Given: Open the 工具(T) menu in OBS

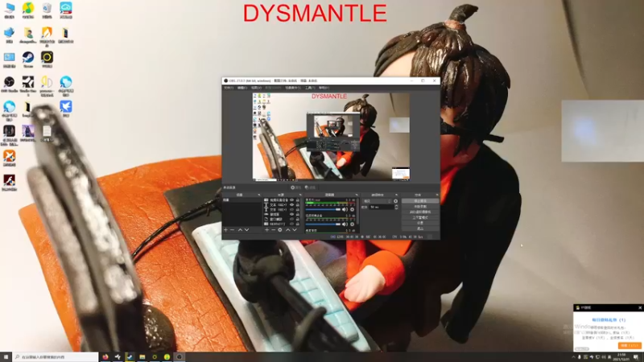Looking at the screenshot, I should point(310,88).
